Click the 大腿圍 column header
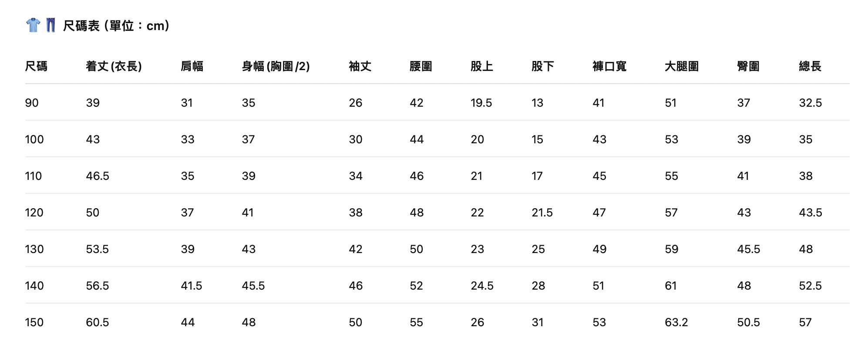Screen dimensions: 868x358 (x=681, y=66)
